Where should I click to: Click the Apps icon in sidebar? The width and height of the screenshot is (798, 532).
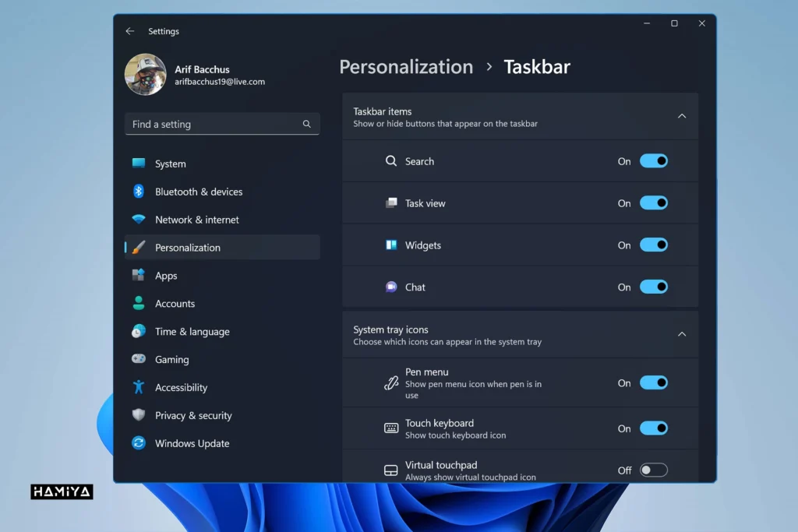tap(139, 275)
